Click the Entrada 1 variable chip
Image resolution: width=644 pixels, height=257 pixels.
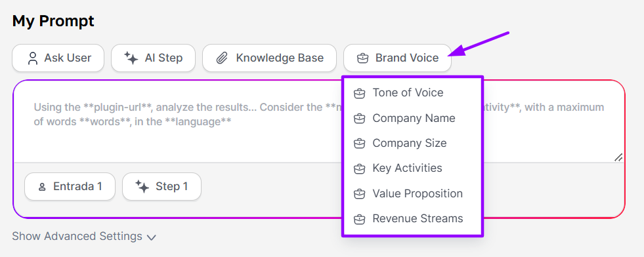(x=70, y=186)
